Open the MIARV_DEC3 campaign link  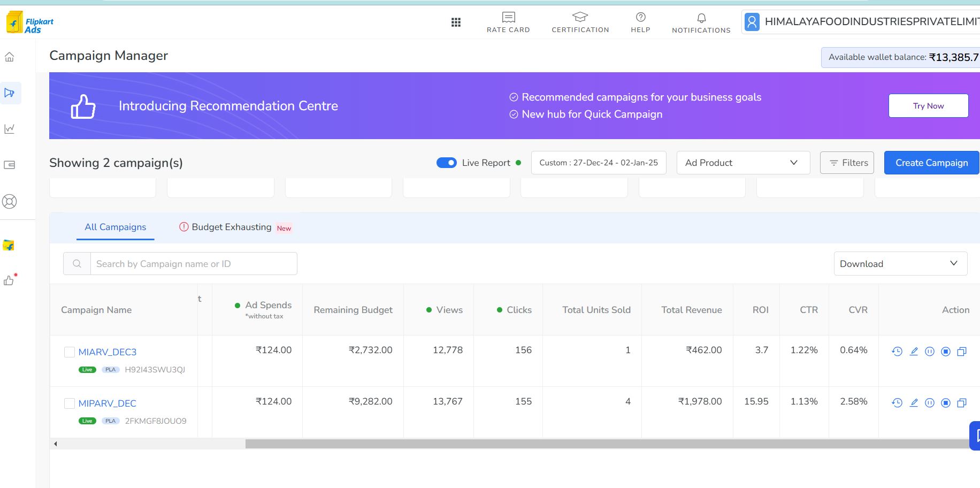108,352
